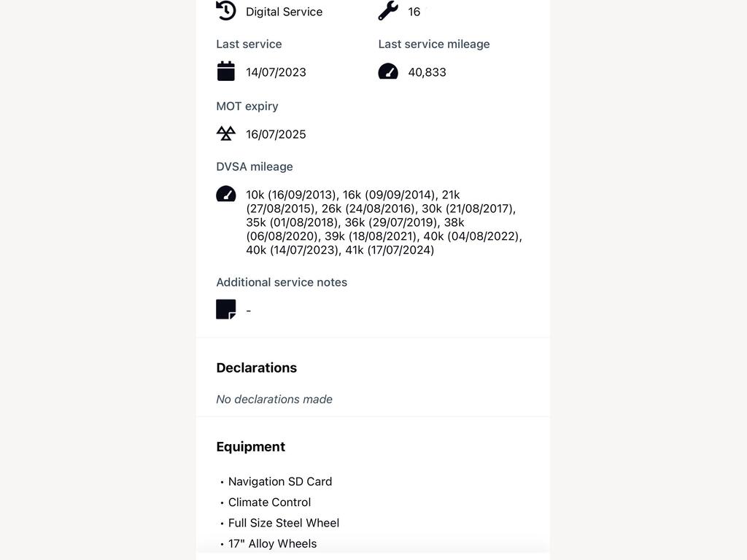This screenshot has width=747, height=560.
Task: Click the MOT triangles icon
Action: (226, 133)
